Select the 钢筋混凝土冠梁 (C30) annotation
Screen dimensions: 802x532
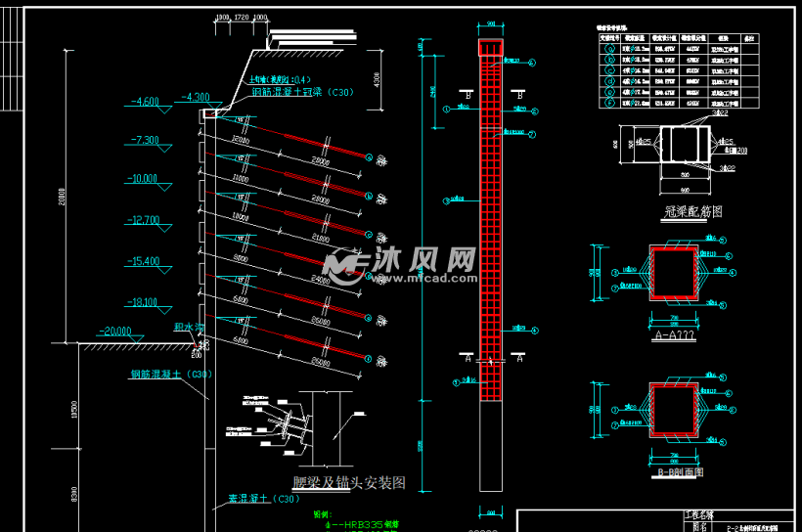(302, 93)
